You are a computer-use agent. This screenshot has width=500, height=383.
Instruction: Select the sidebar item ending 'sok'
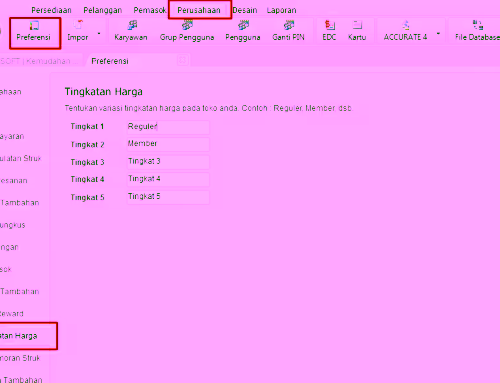6,269
